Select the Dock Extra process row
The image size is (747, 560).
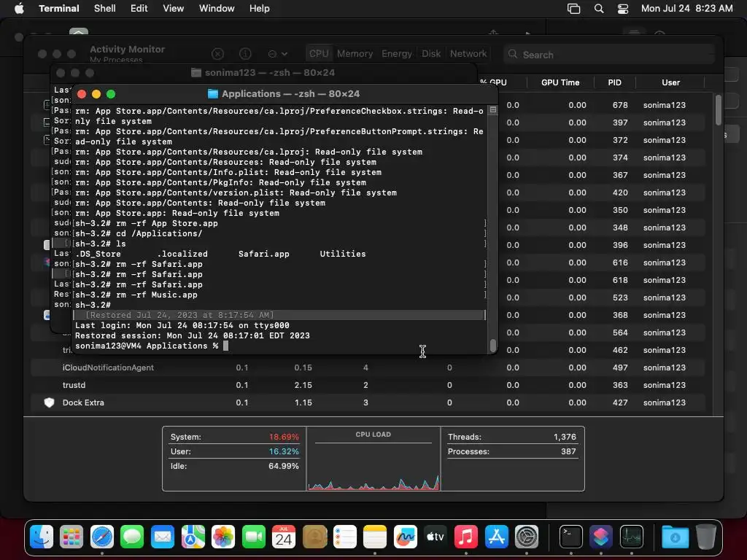[368, 402]
